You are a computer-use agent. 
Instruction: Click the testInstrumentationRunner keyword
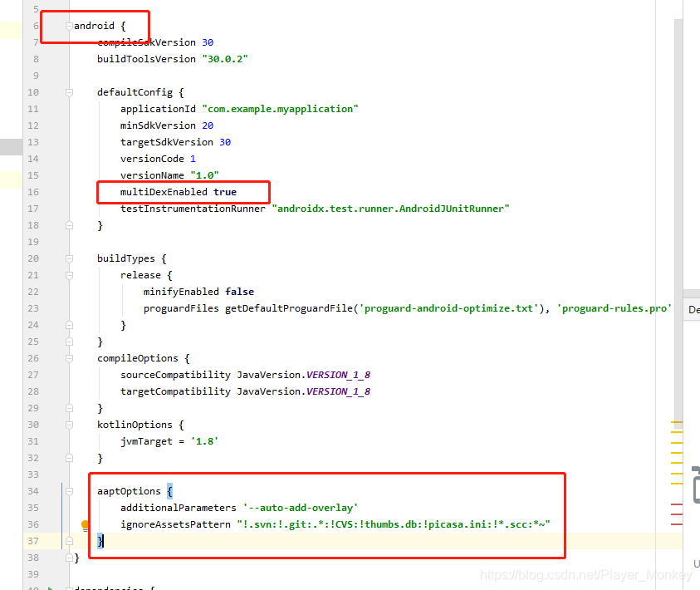pyautogui.click(x=193, y=209)
